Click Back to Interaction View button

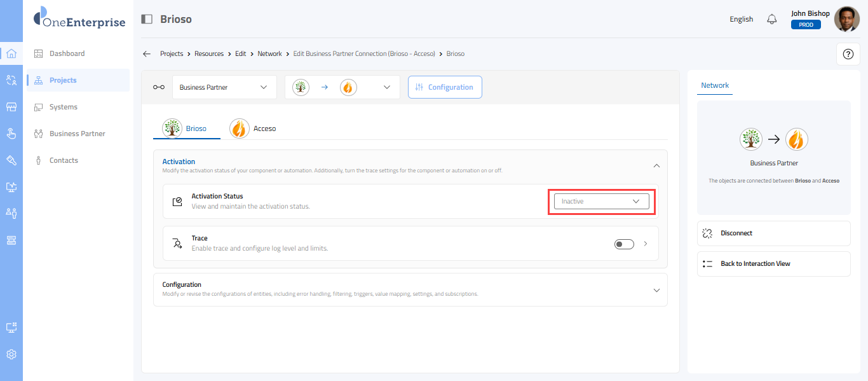point(773,264)
